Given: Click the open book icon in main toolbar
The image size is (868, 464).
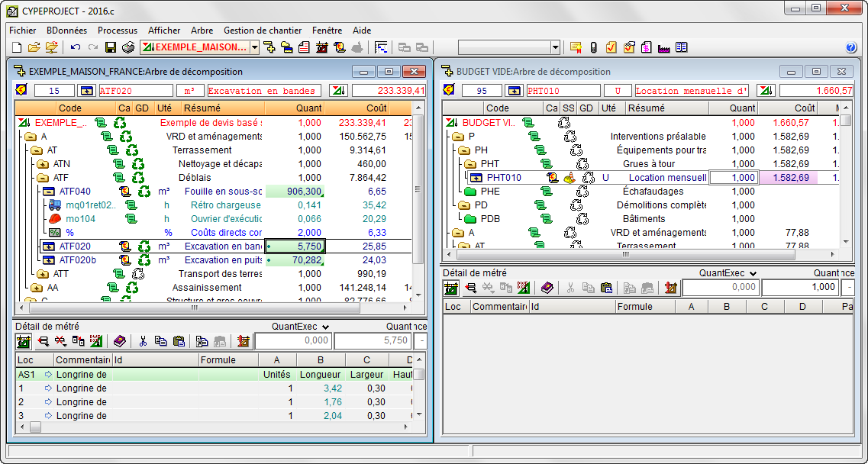Looking at the screenshot, I should click(x=682, y=47).
